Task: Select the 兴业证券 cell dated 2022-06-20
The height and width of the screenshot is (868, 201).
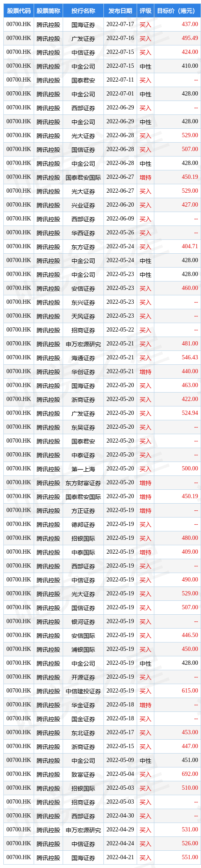Action: 83,205
